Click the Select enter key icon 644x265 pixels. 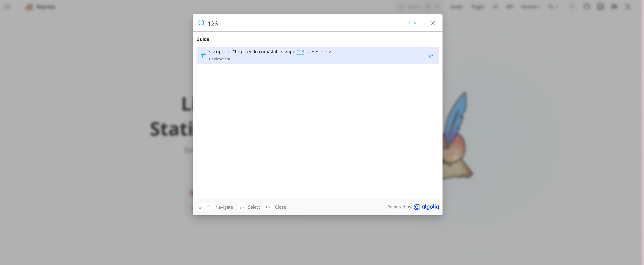click(242, 207)
